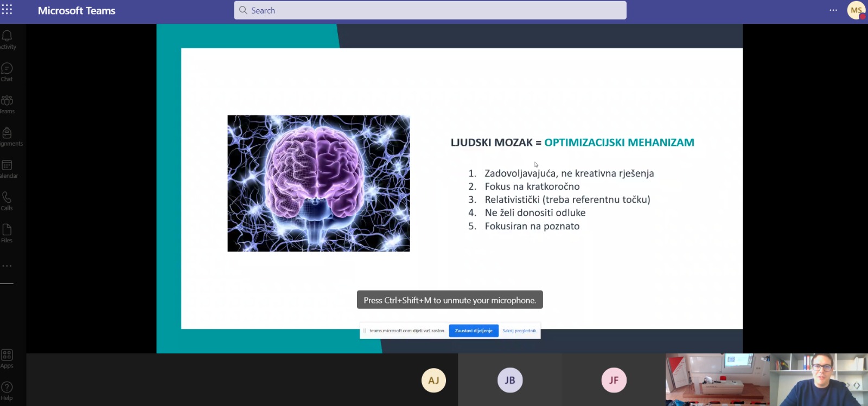Expand more apps ellipsis in sidebar
Viewport: 868px width, 406px height.
pos(7,266)
